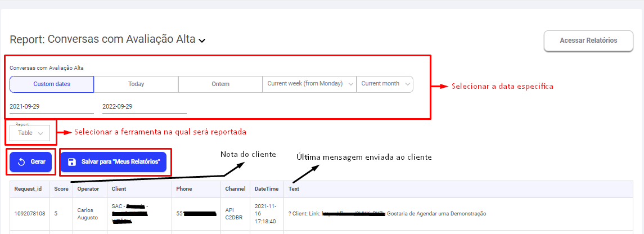Open the Current month dropdown

click(x=385, y=84)
